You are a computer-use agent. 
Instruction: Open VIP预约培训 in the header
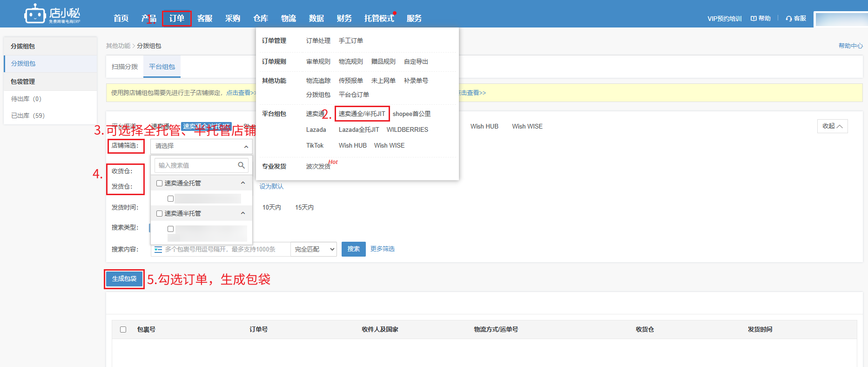(x=725, y=19)
